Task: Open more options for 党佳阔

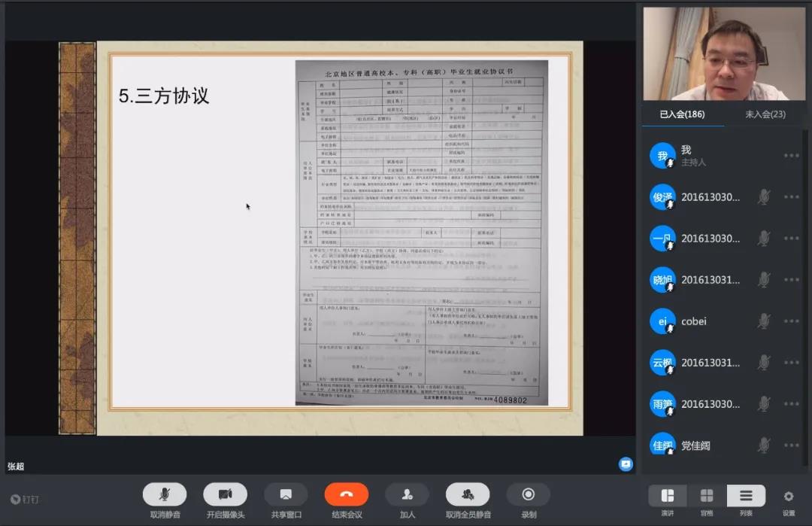Action: pos(791,445)
